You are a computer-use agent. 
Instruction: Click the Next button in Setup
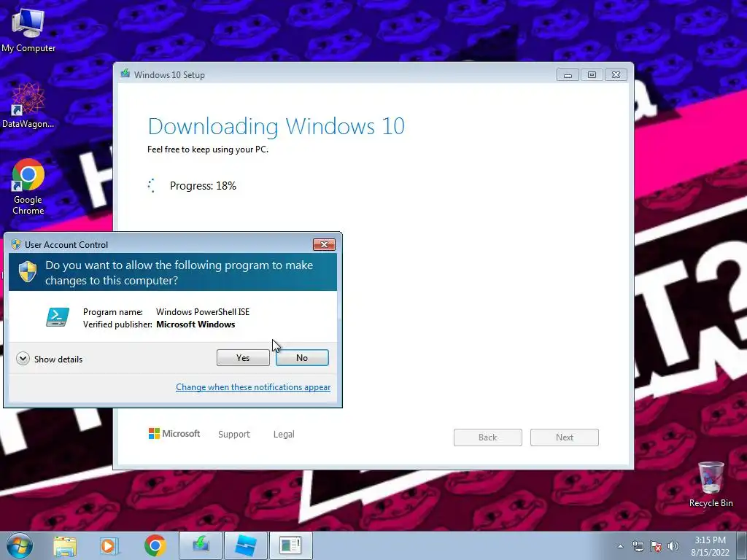565,437
